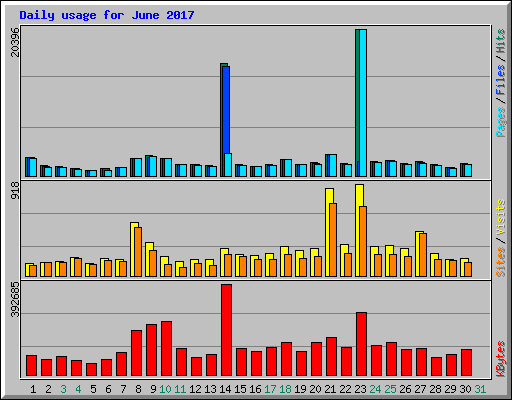Click the 918 axis value
Screen dimensions: 512x400
15,191
